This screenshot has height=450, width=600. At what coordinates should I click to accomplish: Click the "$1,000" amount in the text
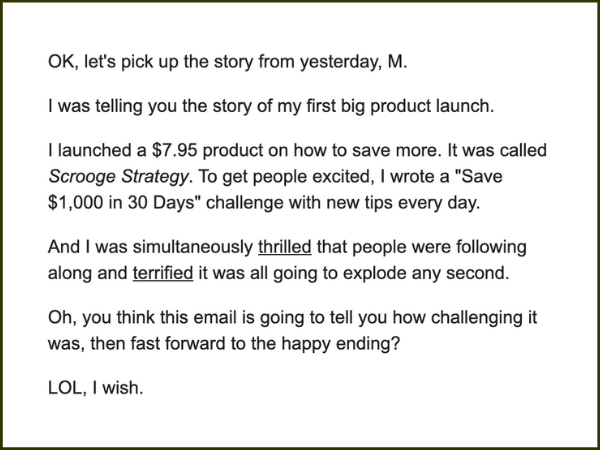click(x=75, y=203)
